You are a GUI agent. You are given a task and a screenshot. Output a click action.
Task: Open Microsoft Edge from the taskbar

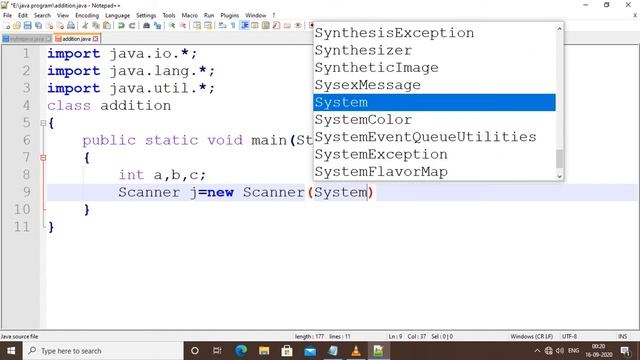tap(241, 351)
